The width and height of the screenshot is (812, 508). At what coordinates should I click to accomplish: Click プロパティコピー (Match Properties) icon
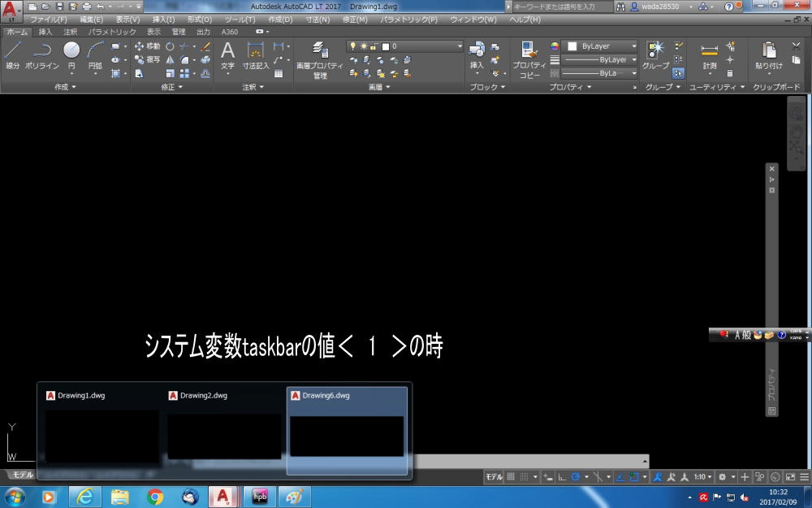click(x=529, y=59)
